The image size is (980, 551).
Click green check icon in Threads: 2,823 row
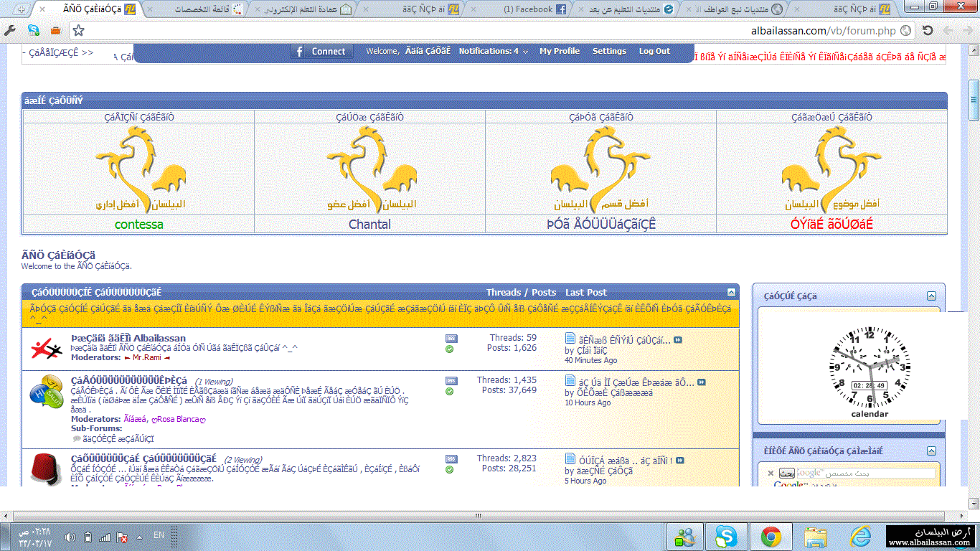(449, 470)
